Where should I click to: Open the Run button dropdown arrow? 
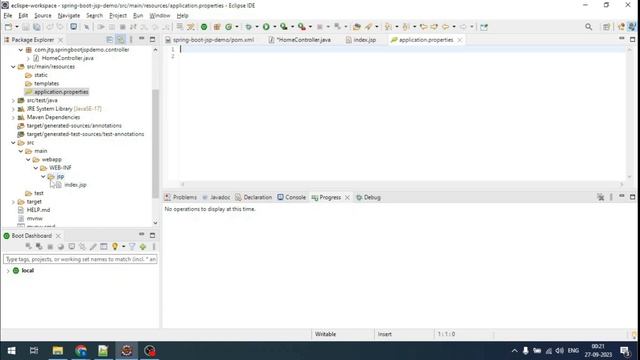[275, 27]
